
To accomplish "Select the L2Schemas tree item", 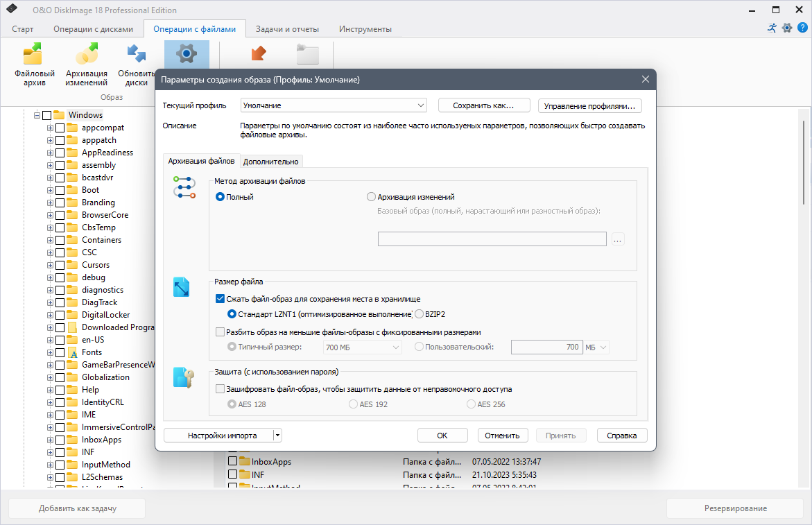I will [102, 477].
